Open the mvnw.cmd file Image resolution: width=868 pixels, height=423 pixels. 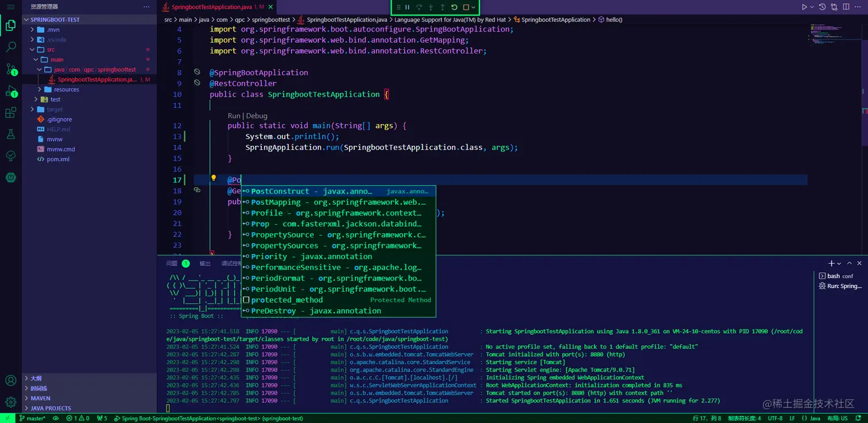pyautogui.click(x=90, y=149)
